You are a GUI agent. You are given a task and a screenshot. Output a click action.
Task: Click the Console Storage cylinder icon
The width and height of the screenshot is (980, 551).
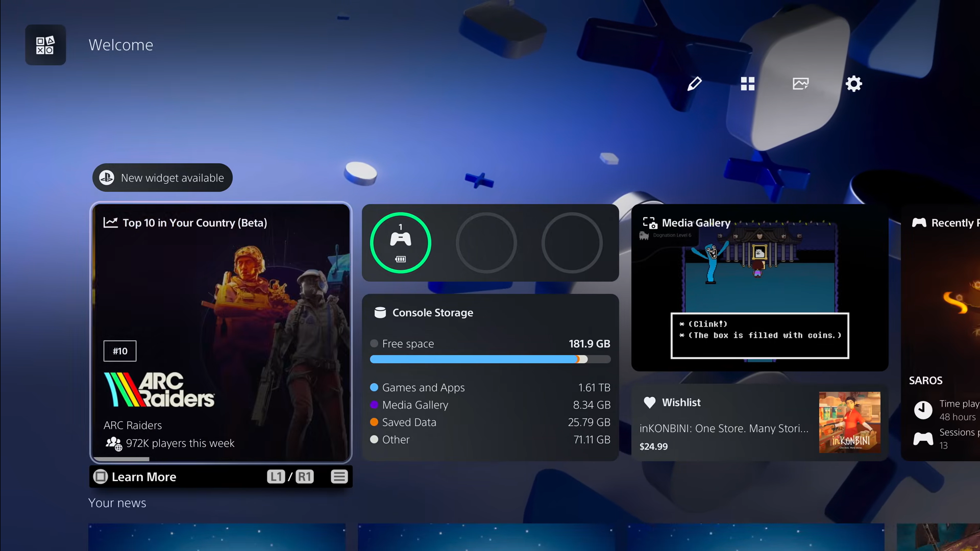(380, 312)
